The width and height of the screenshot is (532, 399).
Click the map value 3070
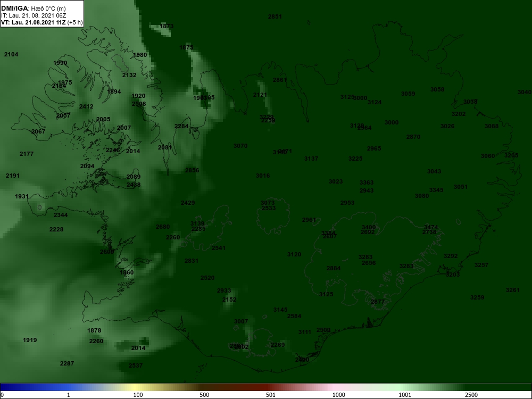[240, 146]
